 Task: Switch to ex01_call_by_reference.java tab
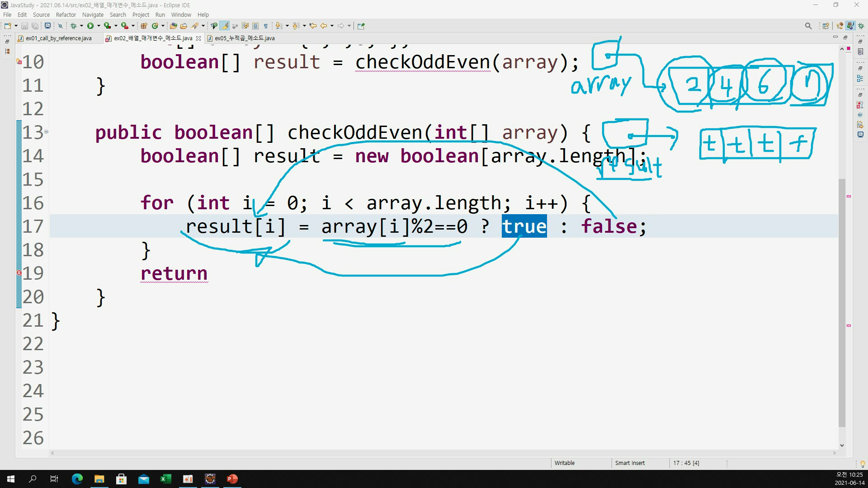(58, 38)
